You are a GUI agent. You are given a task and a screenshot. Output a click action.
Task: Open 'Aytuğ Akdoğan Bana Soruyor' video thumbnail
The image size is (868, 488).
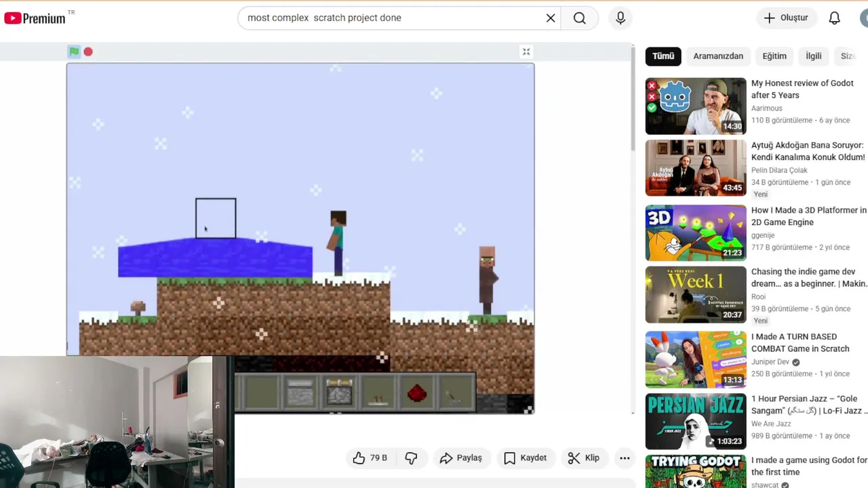point(696,168)
